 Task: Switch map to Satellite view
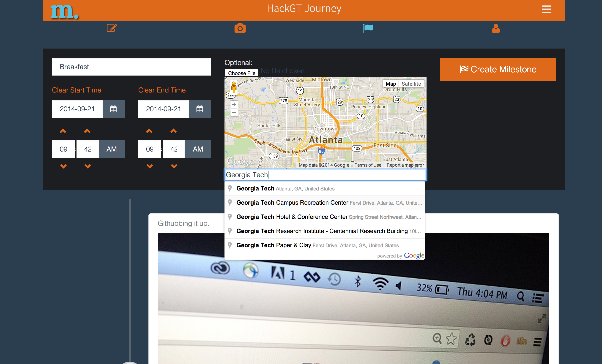[x=411, y=84]
